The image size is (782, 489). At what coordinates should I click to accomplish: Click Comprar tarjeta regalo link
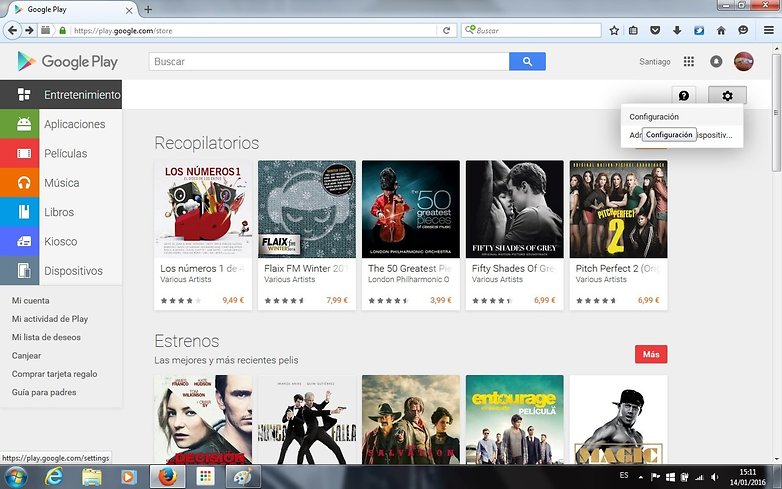point(54,374)
